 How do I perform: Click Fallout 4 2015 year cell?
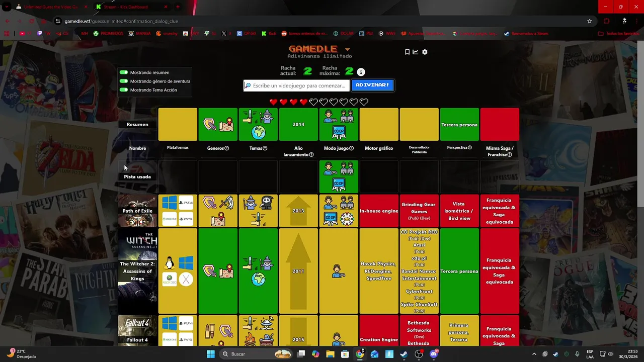pyautogui.click(x=298, y=330)
